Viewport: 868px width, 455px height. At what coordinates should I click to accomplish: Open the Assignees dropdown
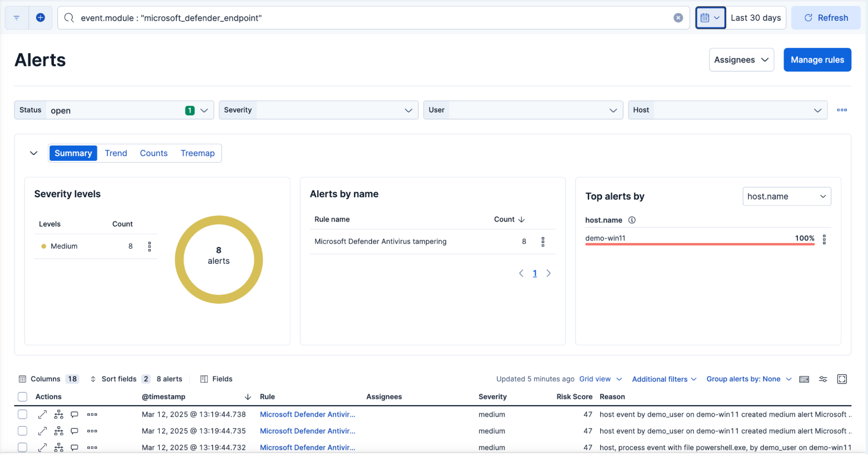tap(741, 60)
